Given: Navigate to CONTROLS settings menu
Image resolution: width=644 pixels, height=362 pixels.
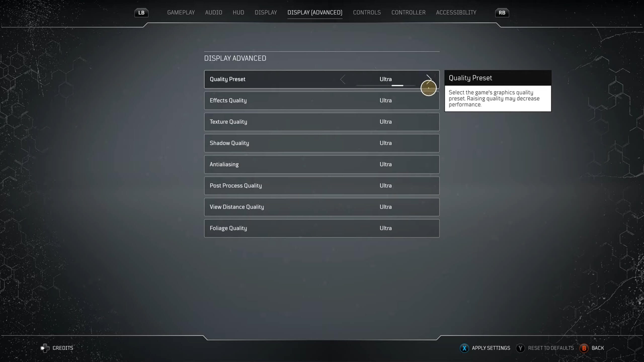Looking at the screenshot, I should pyautogui.click(x=367, y=12).
